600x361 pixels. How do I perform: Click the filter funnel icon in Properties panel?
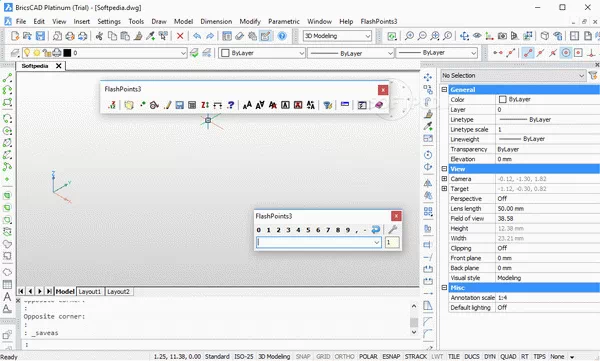click(x=593, y=75)
